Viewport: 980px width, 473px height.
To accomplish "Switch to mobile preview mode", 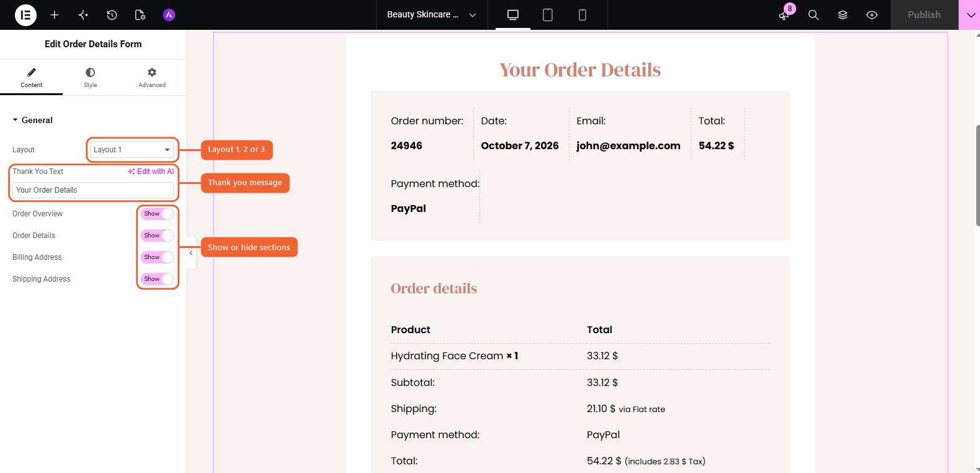I will [x=583, y=15].
